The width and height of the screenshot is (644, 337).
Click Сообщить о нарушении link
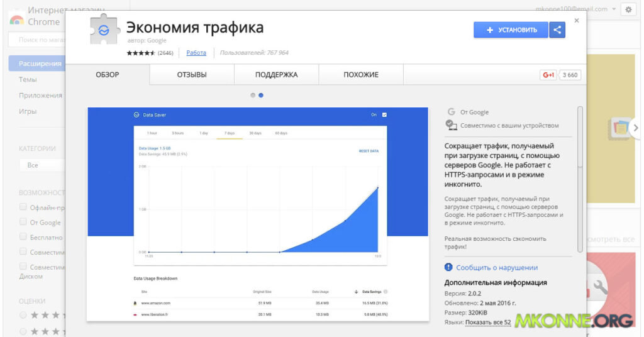[497, 268]
